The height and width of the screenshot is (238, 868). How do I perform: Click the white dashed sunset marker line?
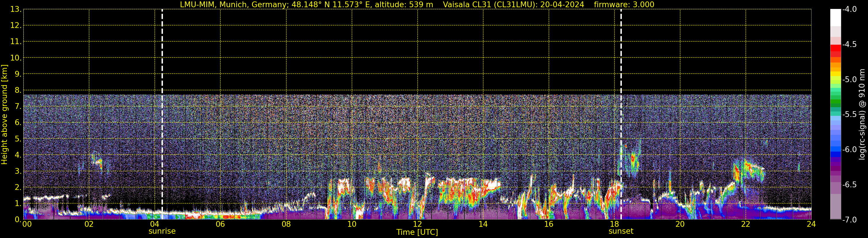[621, 114]
